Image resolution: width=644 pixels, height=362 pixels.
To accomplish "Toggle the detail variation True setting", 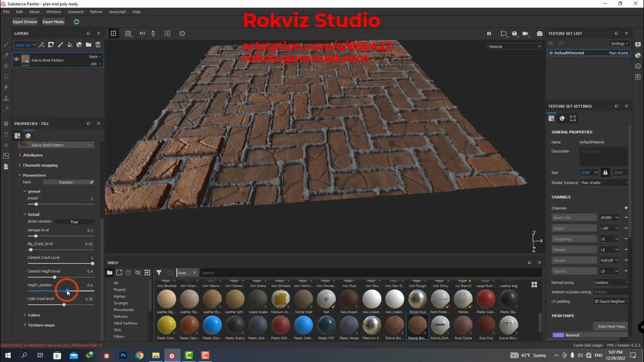I will point(74,221).
